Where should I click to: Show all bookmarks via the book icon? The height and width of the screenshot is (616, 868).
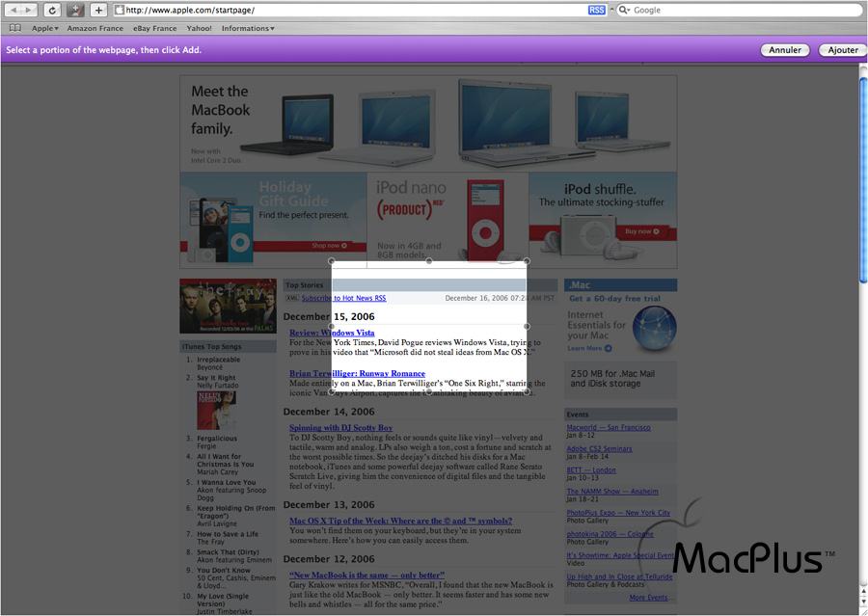[14, 28]
